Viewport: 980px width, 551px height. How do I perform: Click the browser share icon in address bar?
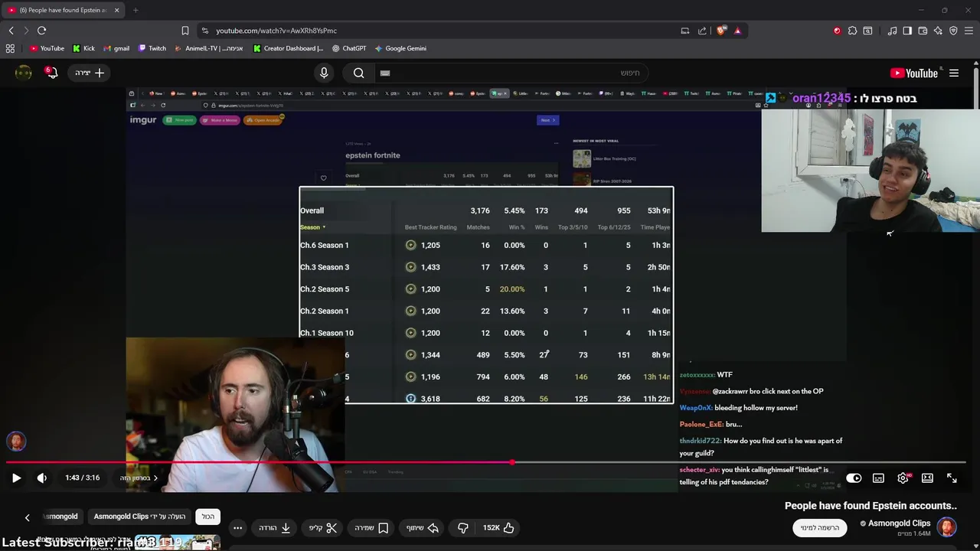point(702,31)
